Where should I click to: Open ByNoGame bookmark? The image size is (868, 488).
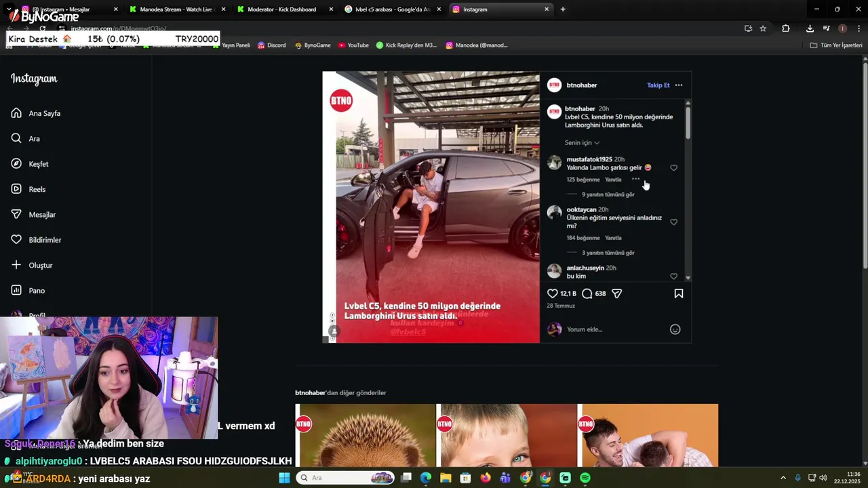[313, 45]
